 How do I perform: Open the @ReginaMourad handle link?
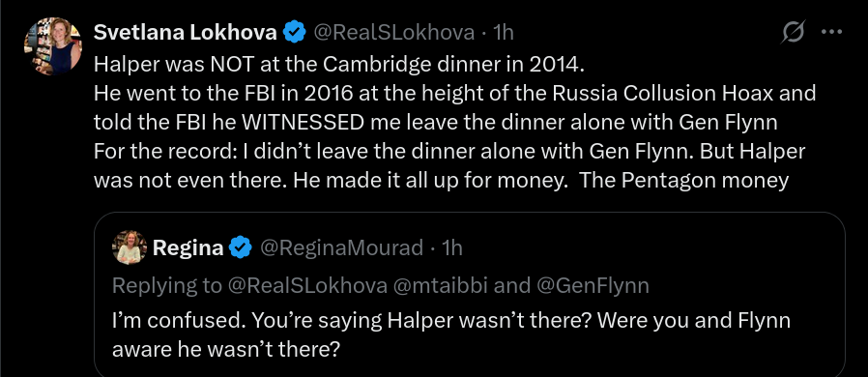(x=341, y=247)
